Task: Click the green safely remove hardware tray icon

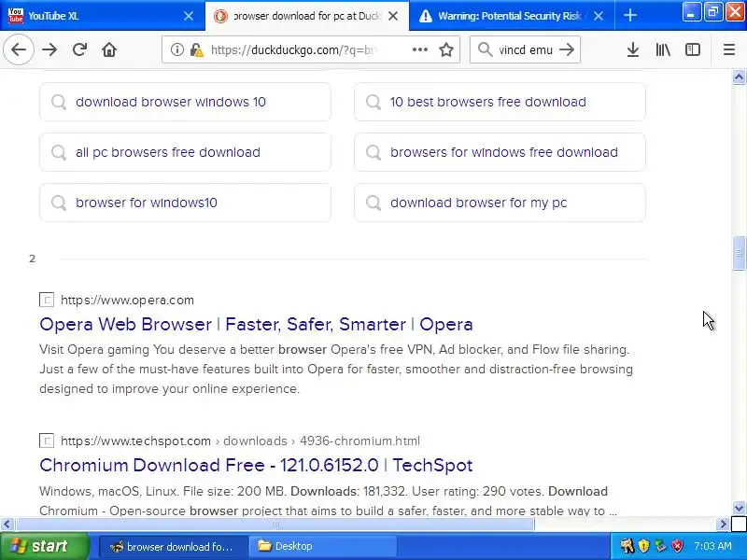Action: [x=660, y=546]
